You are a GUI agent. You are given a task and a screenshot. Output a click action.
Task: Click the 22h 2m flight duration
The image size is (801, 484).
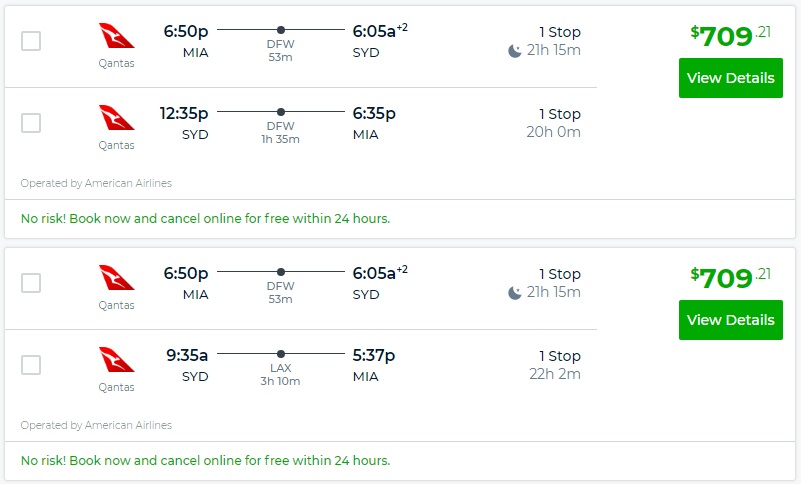click(554, 374)
